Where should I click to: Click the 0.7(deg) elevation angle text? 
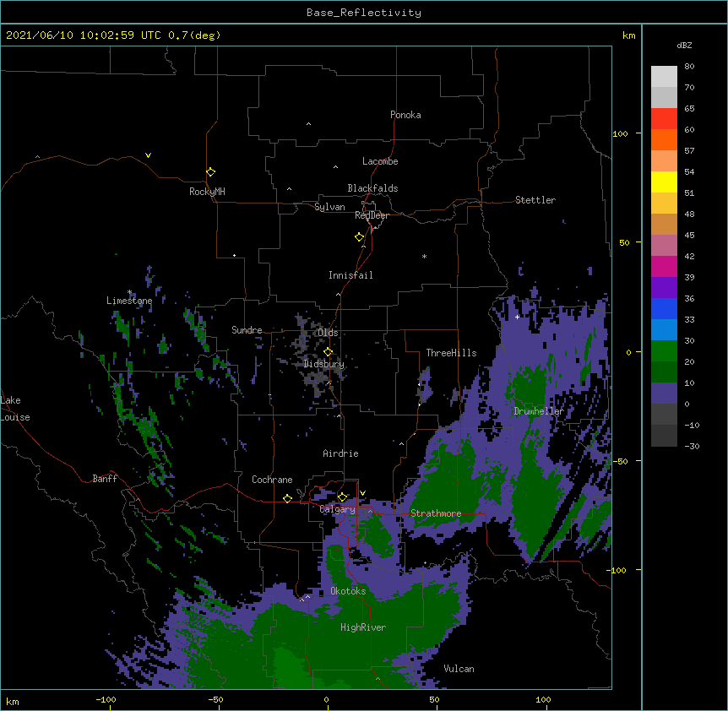194,35
